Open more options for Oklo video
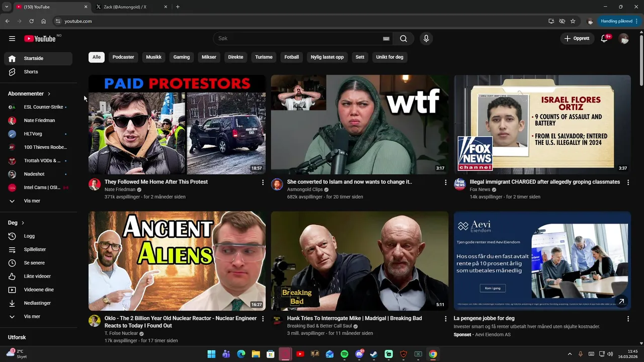644x362 pixels. coord(263,319)
